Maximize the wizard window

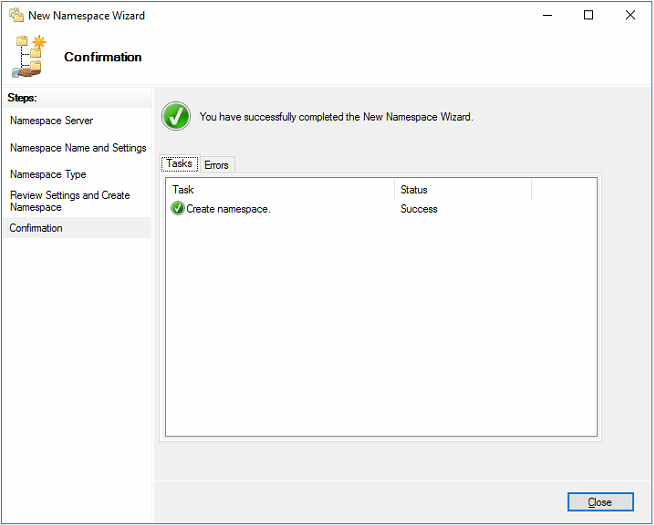(588, 15)
